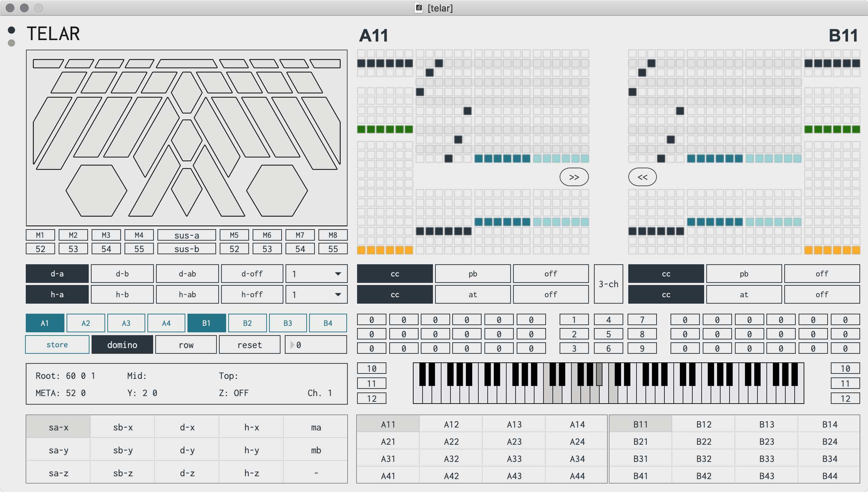Open the dropdown beside d-off
The height and width of the screenshot is (492, 868).
pyautogui.click(x=316, y=274)
